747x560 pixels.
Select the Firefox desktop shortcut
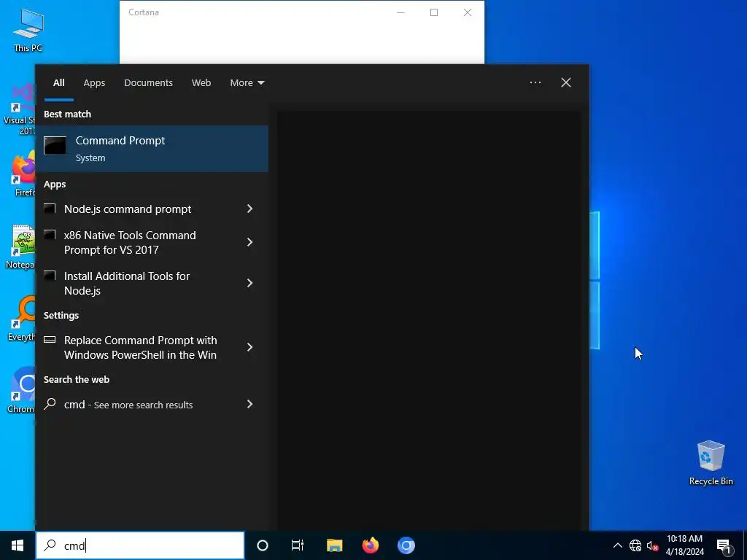(23, 175)
